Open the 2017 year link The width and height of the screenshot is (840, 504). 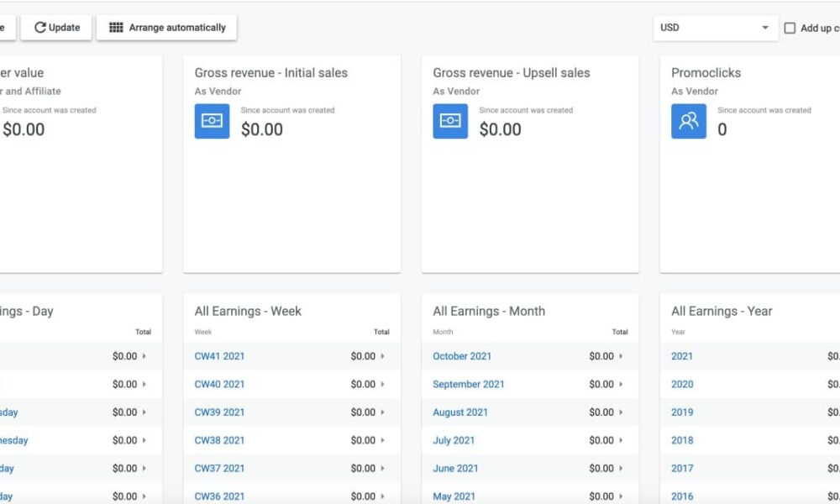point(682,468)
